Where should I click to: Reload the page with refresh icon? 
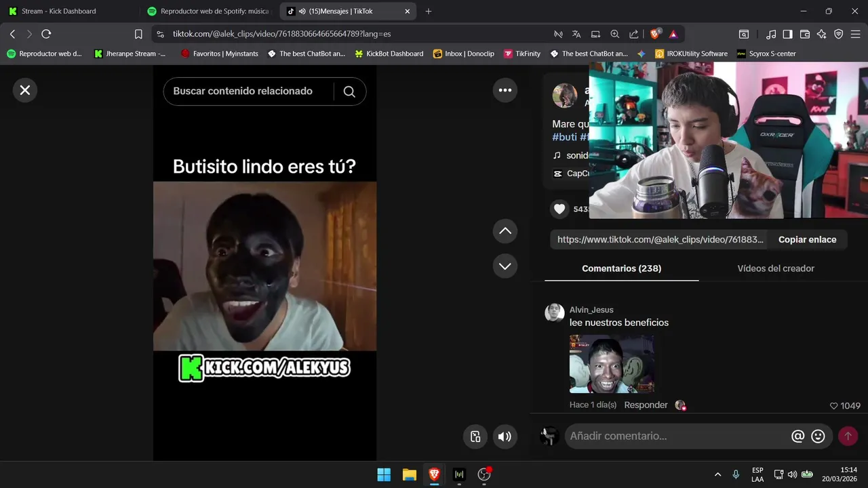[46, 34]
